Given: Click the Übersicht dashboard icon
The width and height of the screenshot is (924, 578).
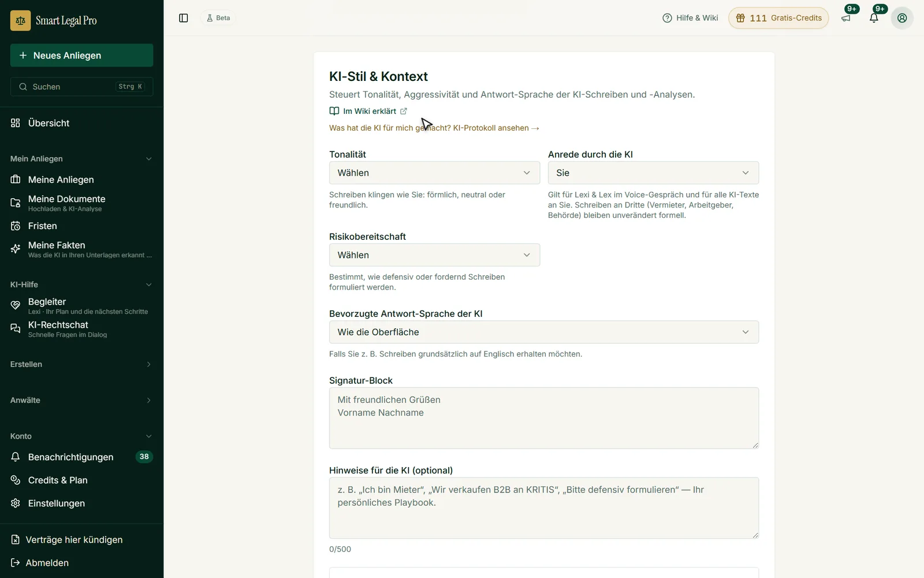Looking at the screenshot, I should [x=16, y=123].
